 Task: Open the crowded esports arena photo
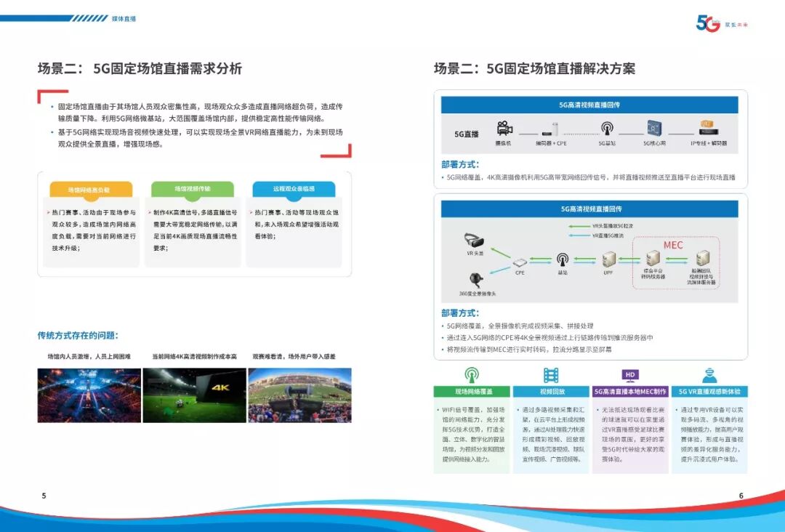[89, 395]
